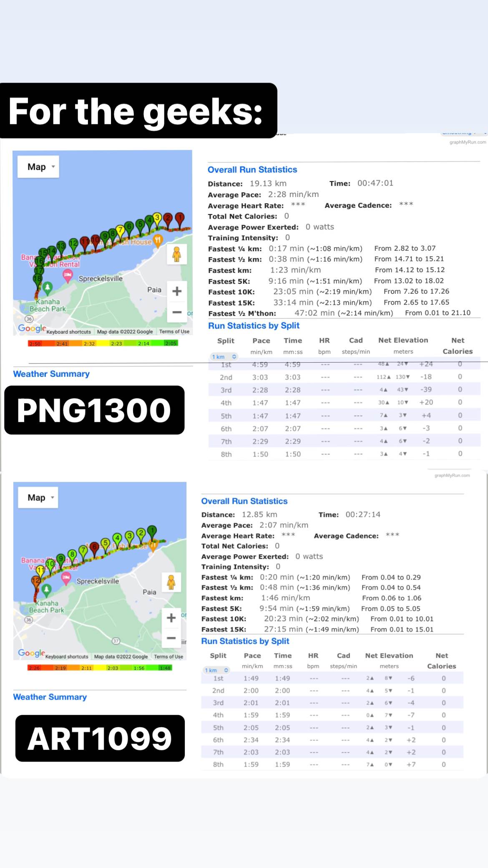Select the Kanaha Beach Park marker on PNG1300 map
Viewport: 488px width, 868px height.
tap(48, 287)
